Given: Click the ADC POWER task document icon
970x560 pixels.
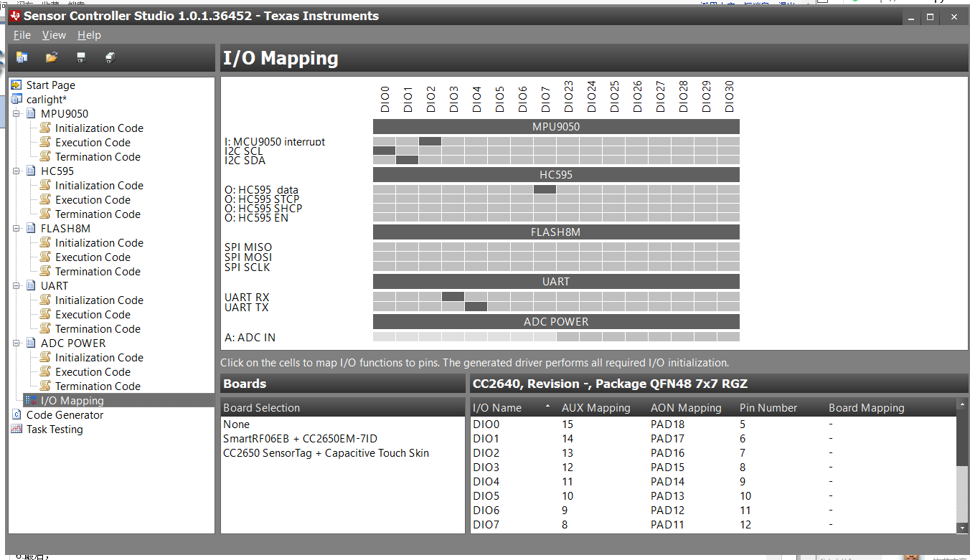Looking at the screenshot, I should pos(31,343).
